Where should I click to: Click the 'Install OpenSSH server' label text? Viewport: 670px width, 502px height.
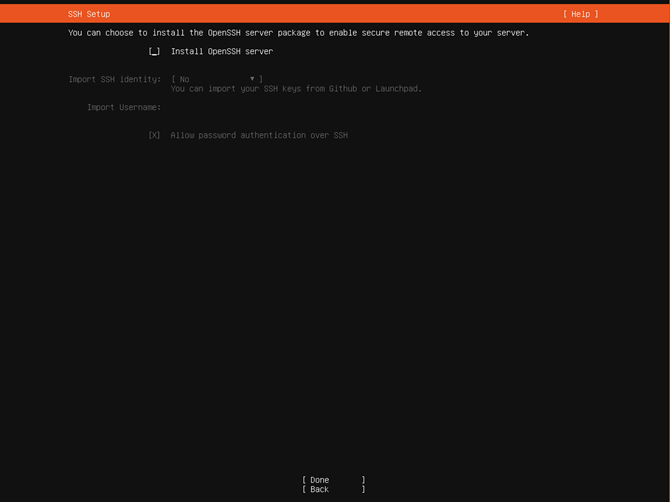(221, 51)
